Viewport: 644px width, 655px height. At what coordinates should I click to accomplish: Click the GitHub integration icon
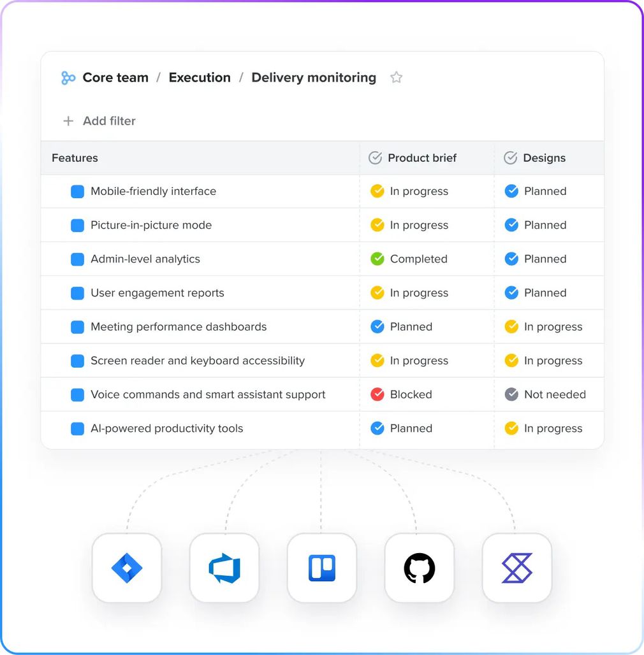(x=420, y=568)
